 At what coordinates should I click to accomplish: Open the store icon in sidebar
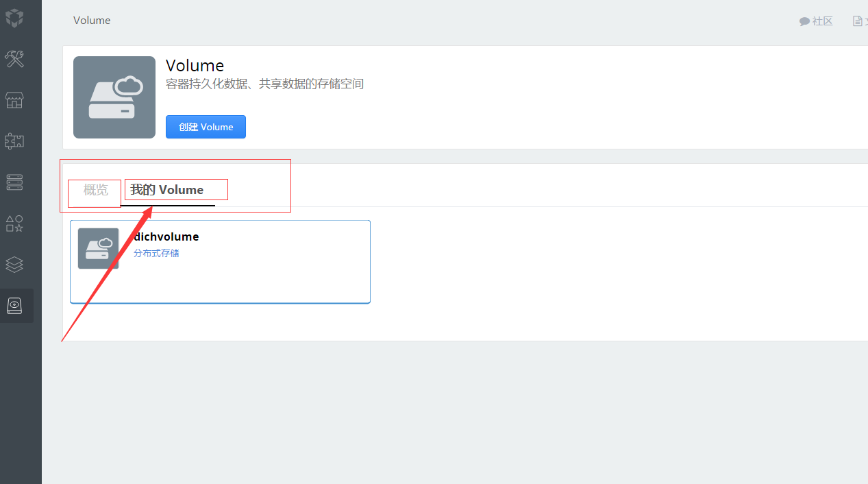pos(14,101)
